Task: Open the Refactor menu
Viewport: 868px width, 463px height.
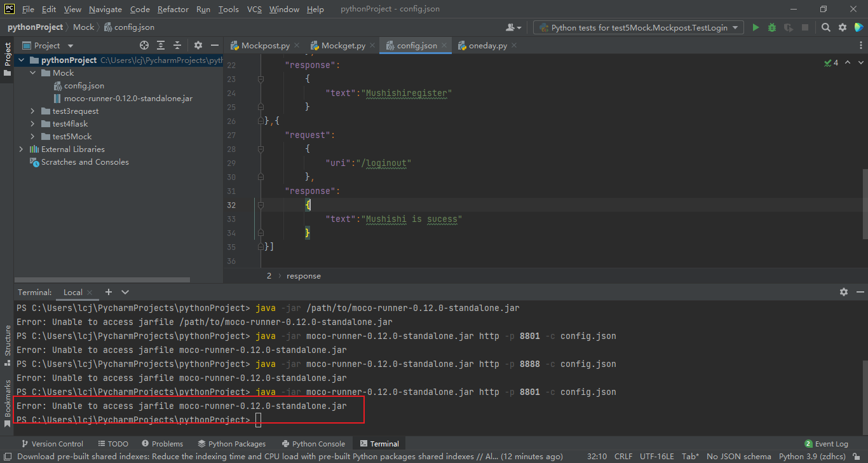Action: pos(173,9)
